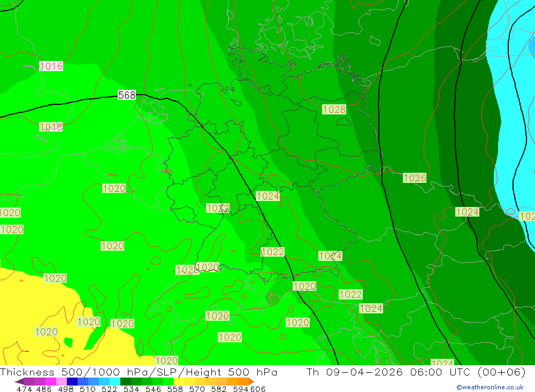Click the legend value 486
The image size is (535, 392).
[44, 389]
